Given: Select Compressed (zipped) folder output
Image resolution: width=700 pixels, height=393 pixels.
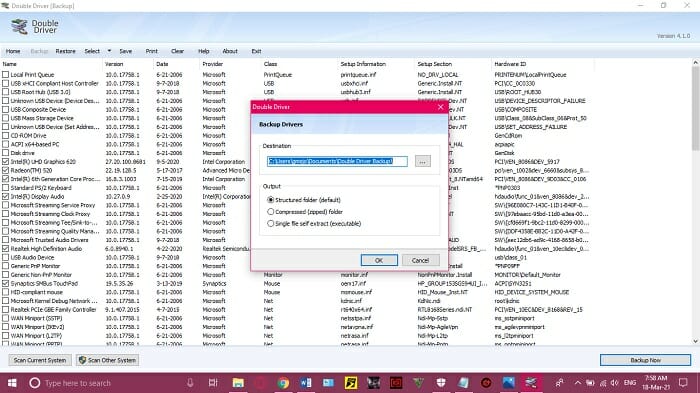Looking at the screenshot, I should pyautogui.click(x=271, y=212).
